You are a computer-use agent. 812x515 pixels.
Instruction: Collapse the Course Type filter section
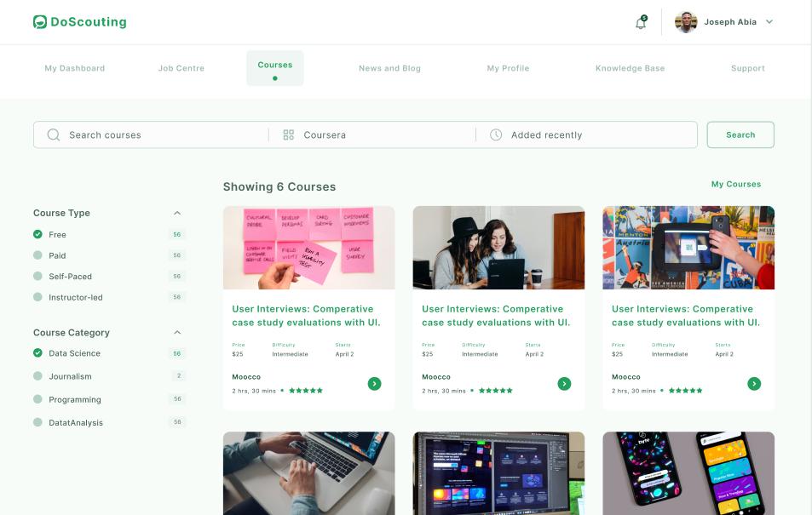point(178,213)
